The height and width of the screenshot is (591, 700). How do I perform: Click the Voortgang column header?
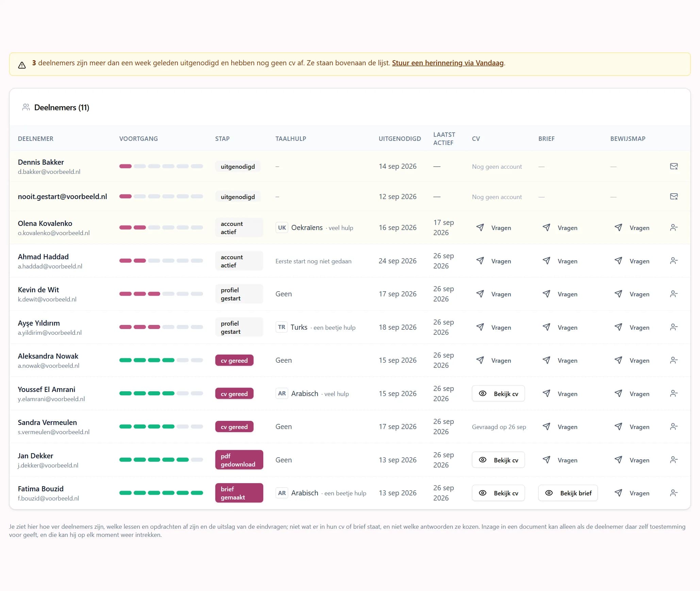coord(138,139)
